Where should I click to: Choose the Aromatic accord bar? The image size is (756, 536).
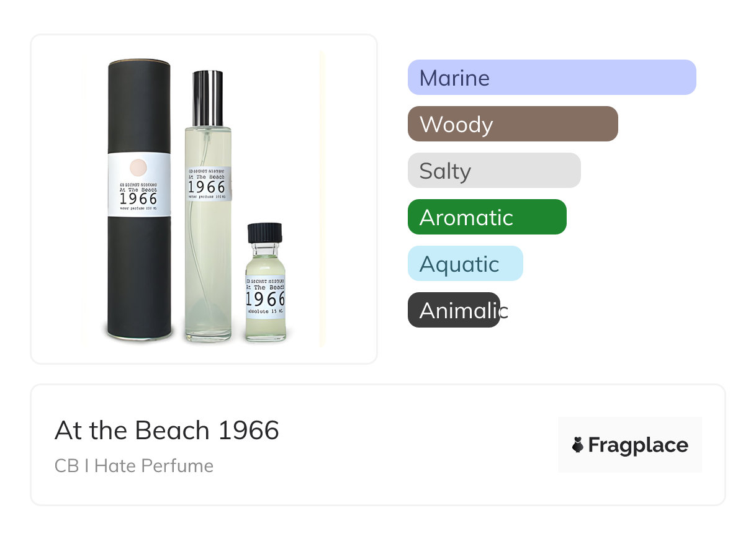click(x=487, y=217)
